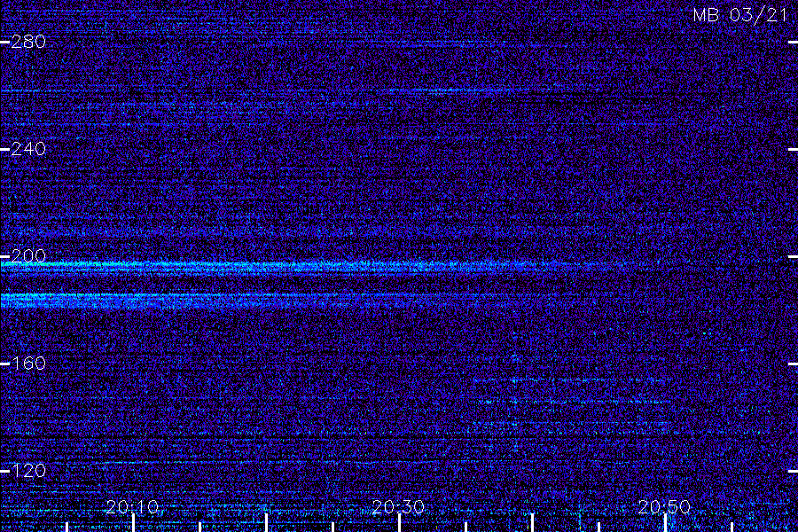Select the 240 frequency axis label
The height and width of the screenshot is (532, 798).
click(x=28, y=149)
